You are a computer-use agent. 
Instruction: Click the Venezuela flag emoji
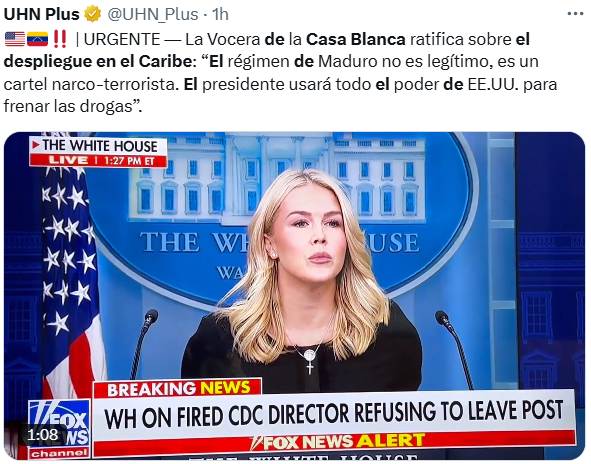pyautogui.click(x=37, y=39)
